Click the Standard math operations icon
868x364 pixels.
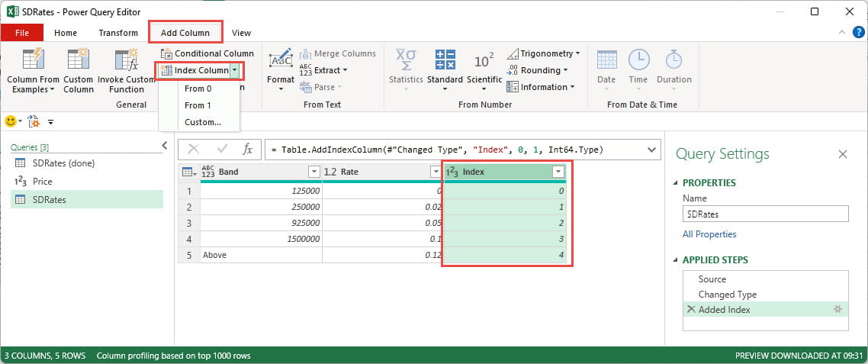click(x=445, y=60)
